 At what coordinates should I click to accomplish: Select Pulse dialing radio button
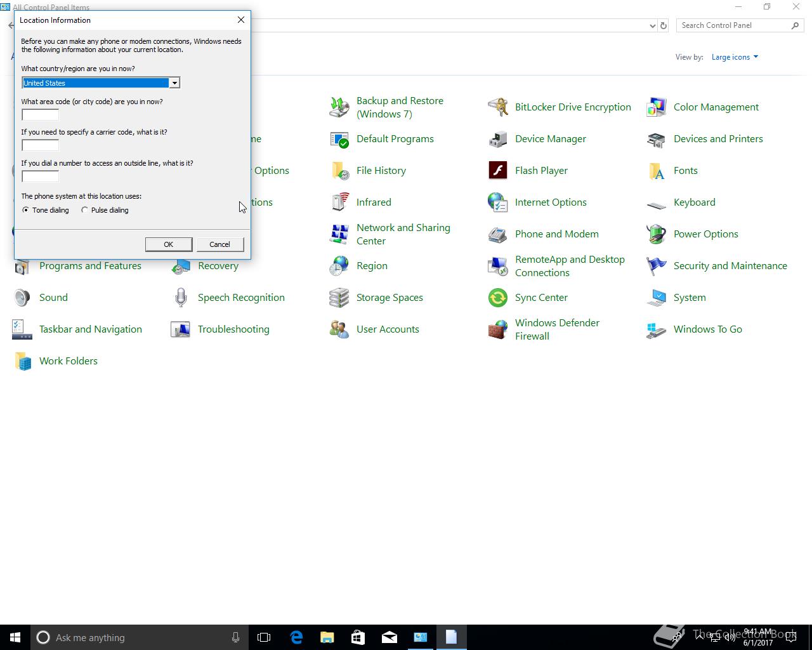coord(84,210)
